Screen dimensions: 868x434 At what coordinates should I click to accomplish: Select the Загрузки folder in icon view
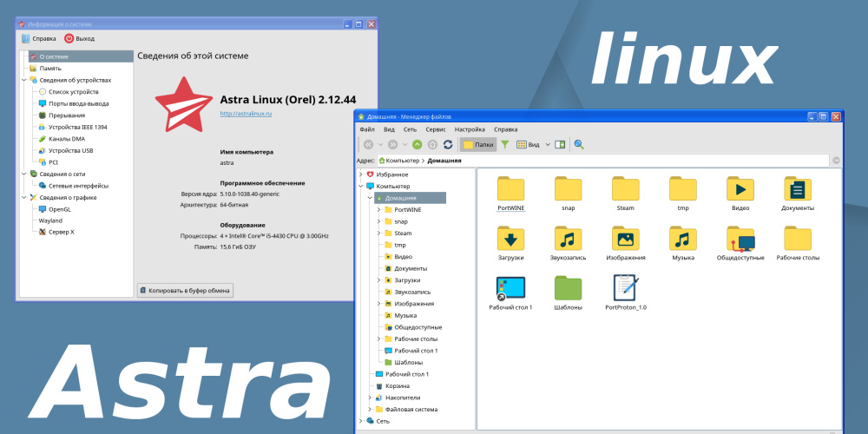click(511, 243)
